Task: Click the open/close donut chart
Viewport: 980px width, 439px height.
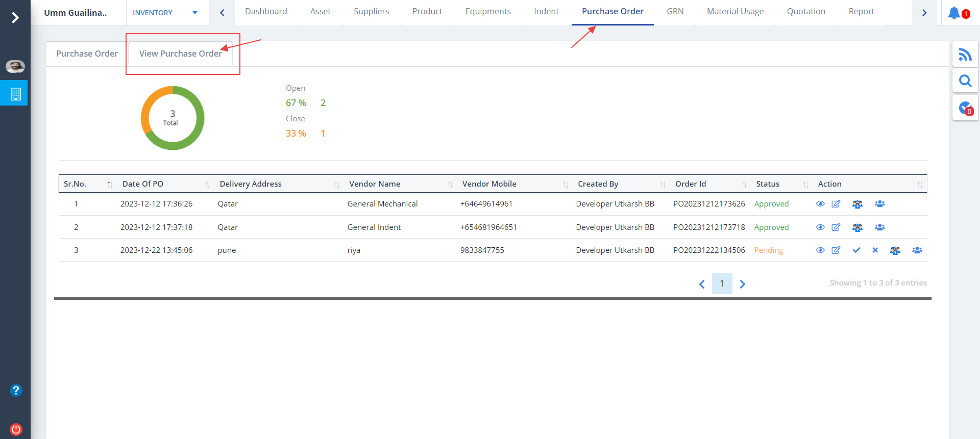Action: click(173, 118)
